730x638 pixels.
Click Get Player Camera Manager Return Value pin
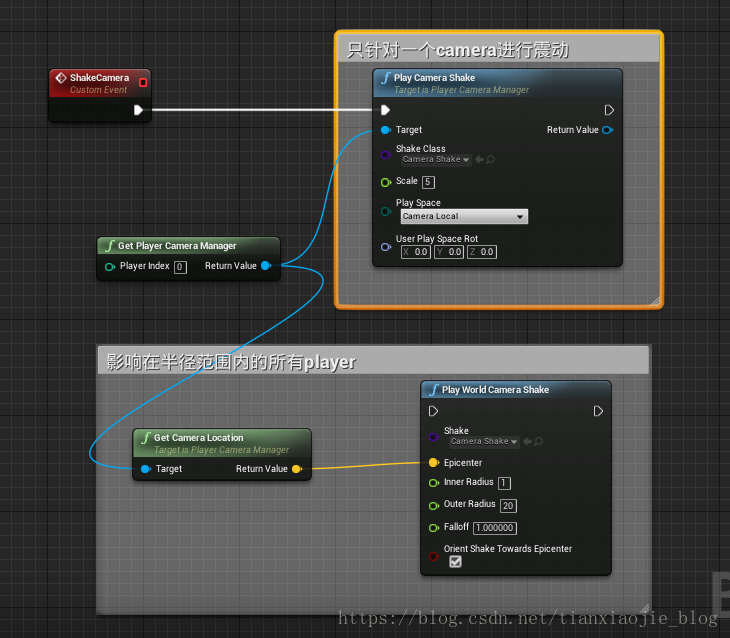[266, 265]
